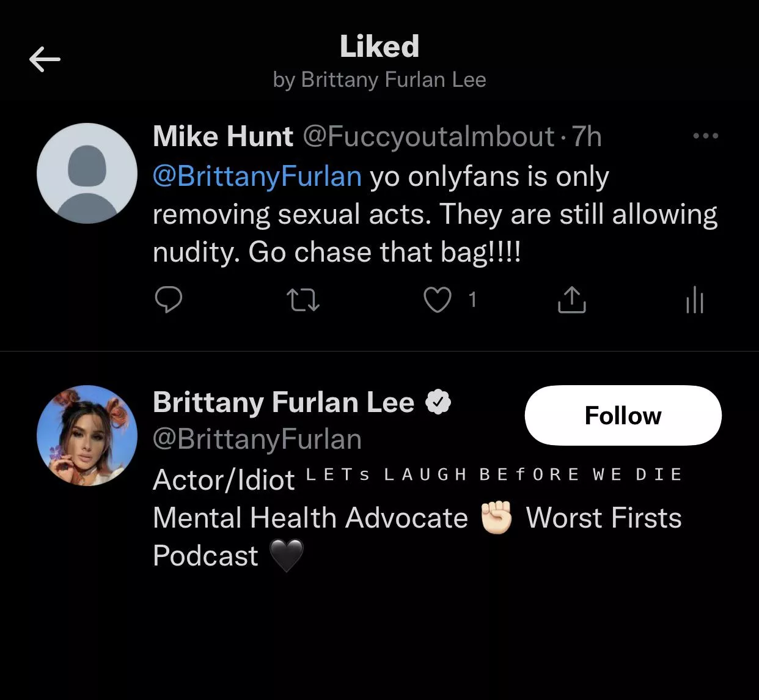
Task: Click the gray @BrittanyFurlan handle under name
Action: pyautogui.click(x=257, y=439)
